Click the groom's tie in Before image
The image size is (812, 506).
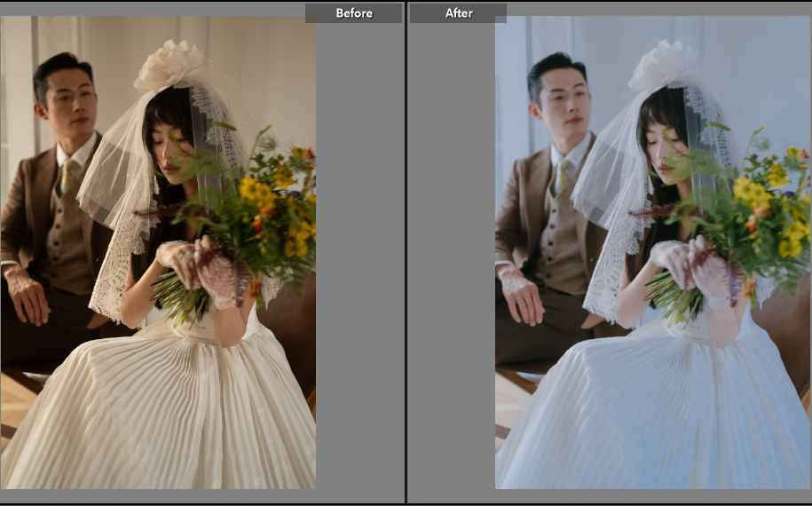click(67, 176)
